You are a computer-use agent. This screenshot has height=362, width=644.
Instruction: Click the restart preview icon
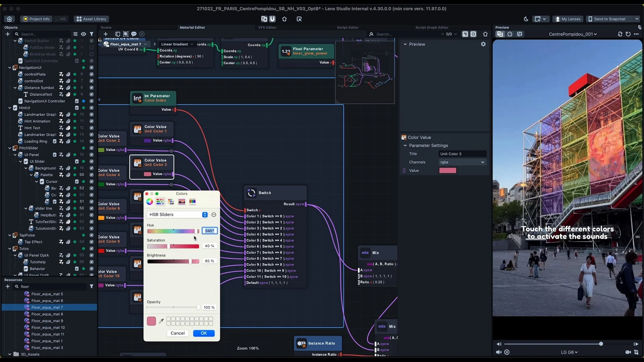pos(628,34)
